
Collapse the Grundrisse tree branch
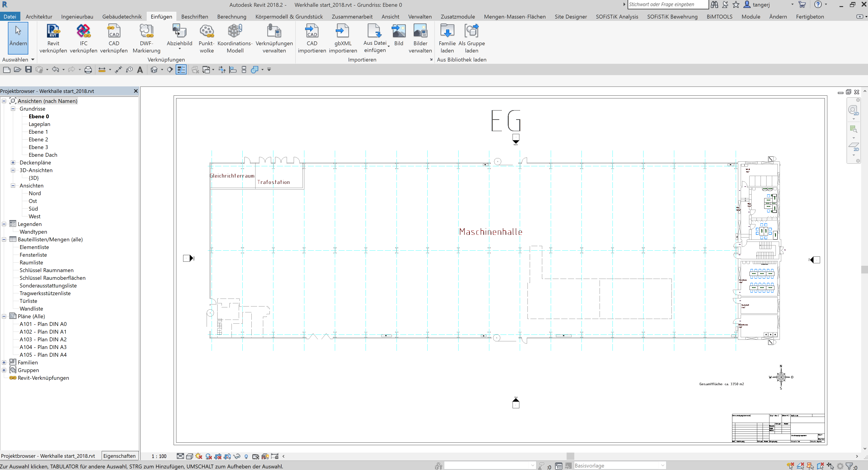(x=13, y=109)
